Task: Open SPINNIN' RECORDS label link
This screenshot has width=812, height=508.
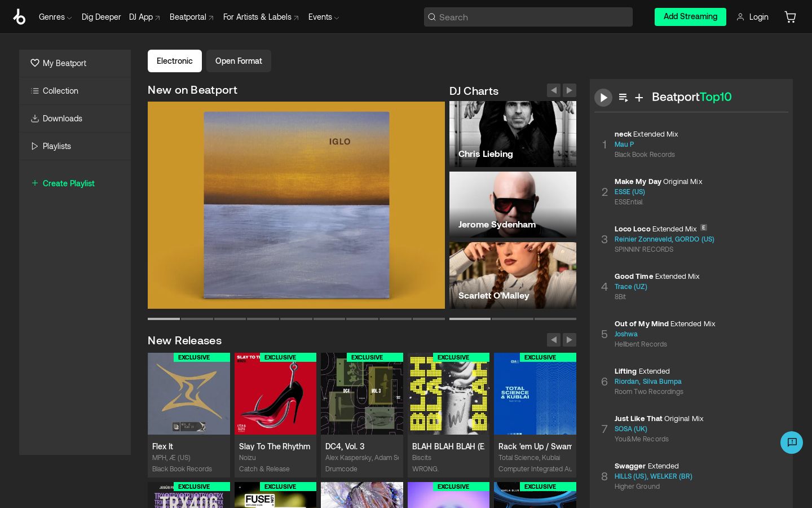Action: pos(644,249)
